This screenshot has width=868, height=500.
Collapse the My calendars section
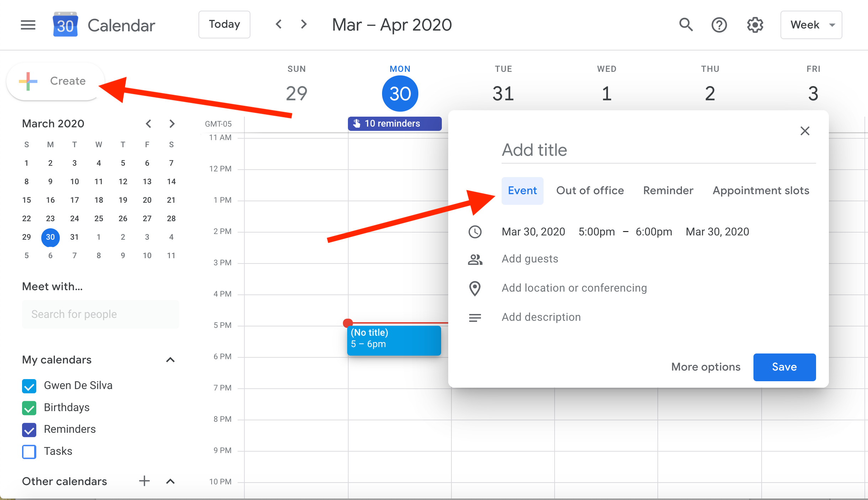click(170, 360)
